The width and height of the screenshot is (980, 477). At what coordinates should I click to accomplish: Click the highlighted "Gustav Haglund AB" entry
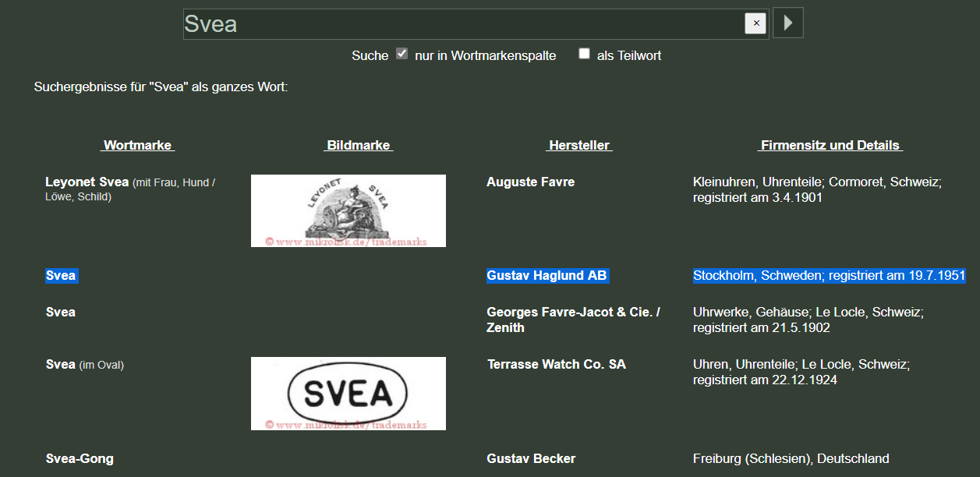pyautogui.click(x=547, y=275)
